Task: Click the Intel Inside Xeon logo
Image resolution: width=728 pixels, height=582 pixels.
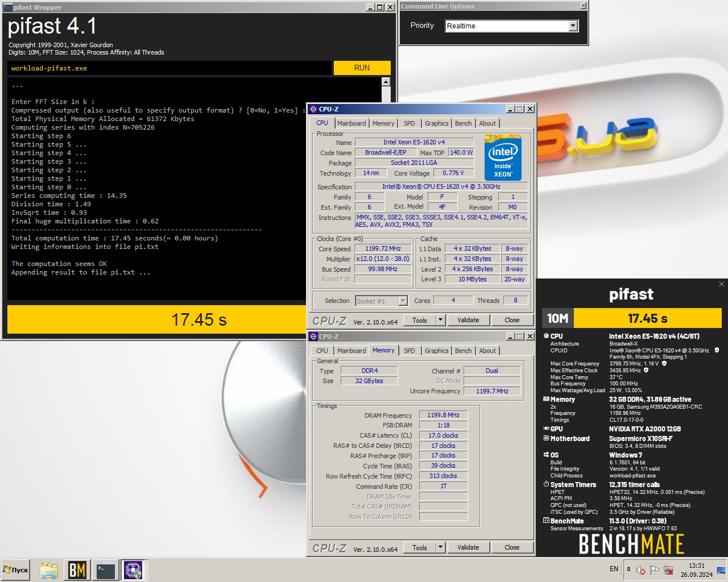Action: [x=503, y=158]
